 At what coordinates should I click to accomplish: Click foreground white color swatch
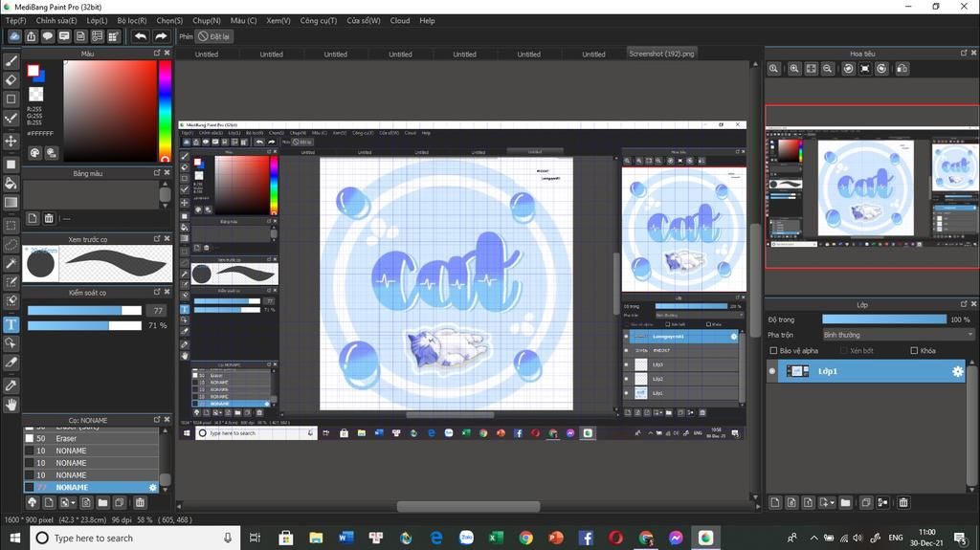click(x=33, y=71)
